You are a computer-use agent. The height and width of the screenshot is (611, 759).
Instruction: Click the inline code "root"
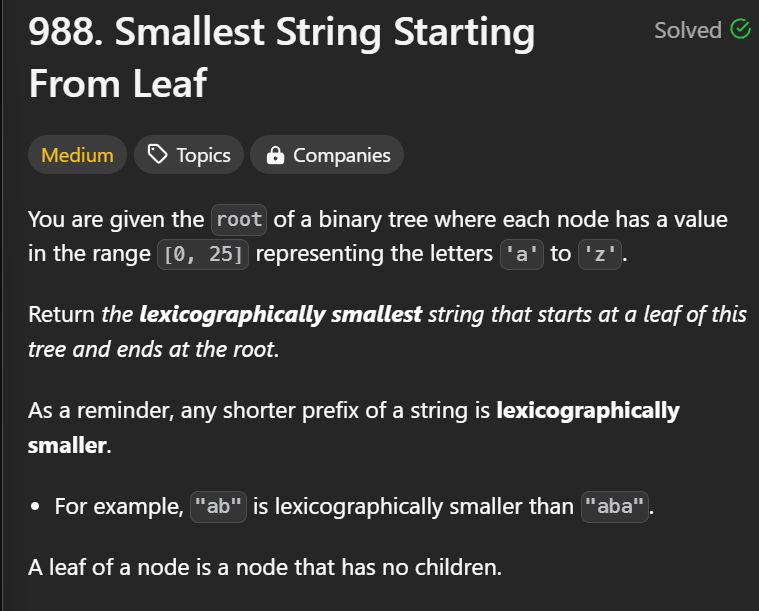[239, 220]
